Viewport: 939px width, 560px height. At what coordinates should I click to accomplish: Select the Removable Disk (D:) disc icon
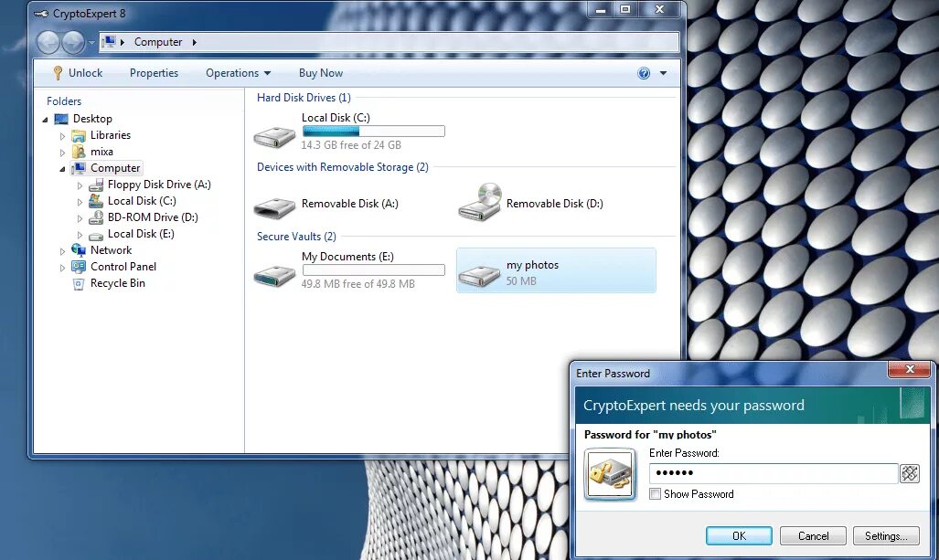click(480, 202)
